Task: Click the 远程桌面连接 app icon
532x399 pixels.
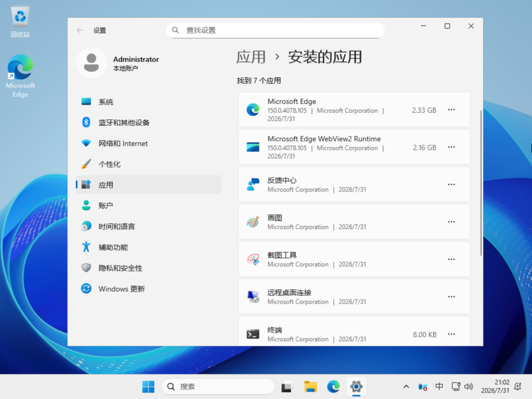Action: coord(253,297)
